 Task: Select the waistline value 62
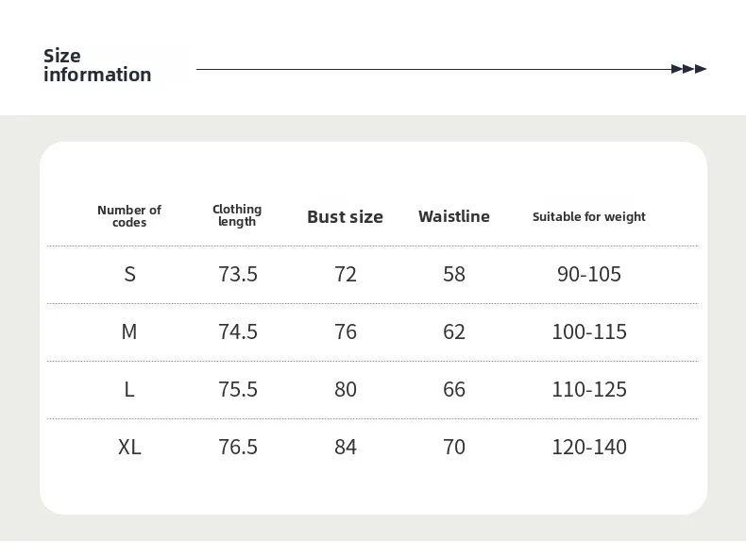point(454,331)
